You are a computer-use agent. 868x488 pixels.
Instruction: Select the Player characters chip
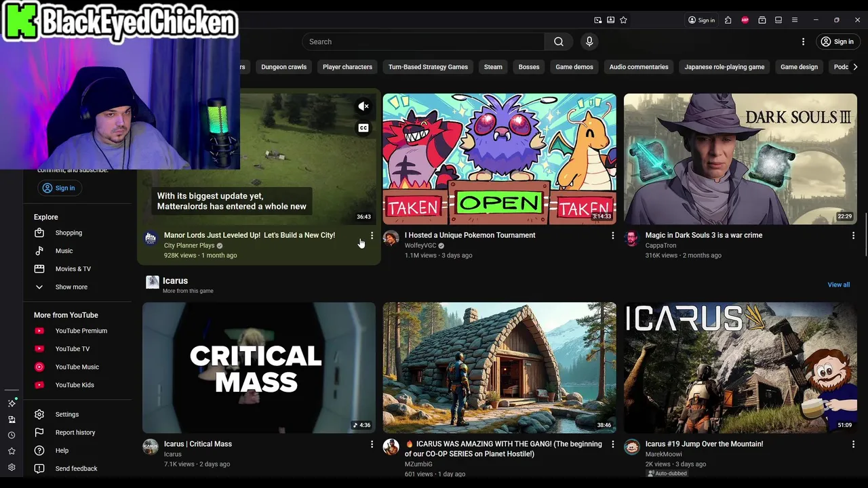[x=347, y=66]
